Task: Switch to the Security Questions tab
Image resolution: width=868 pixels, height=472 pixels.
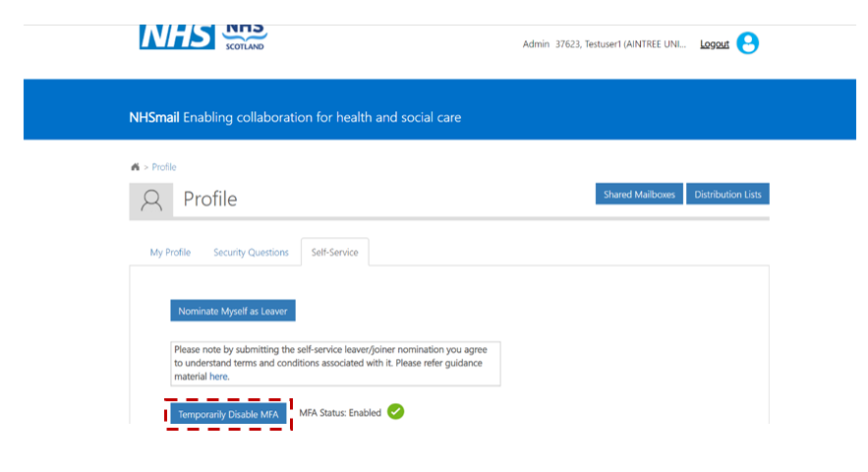Action: click(x=251, y=252)
